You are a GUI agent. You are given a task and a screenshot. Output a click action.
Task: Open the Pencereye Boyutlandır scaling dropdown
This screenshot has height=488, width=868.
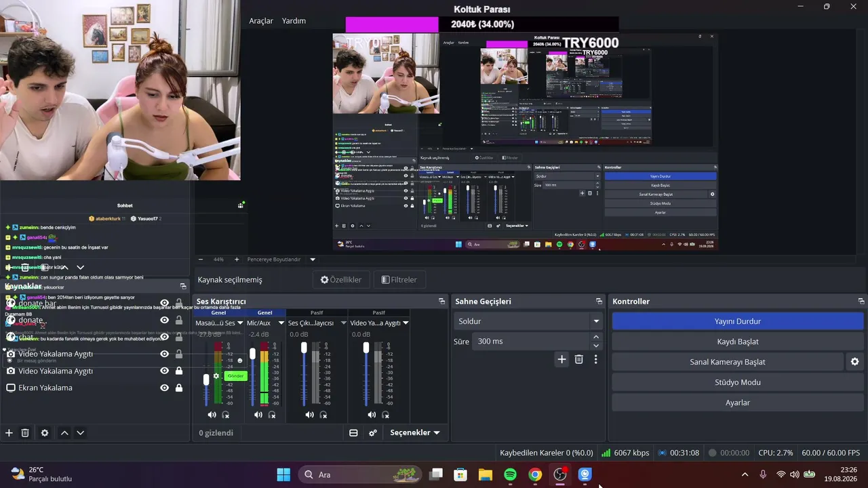(313, 259)
